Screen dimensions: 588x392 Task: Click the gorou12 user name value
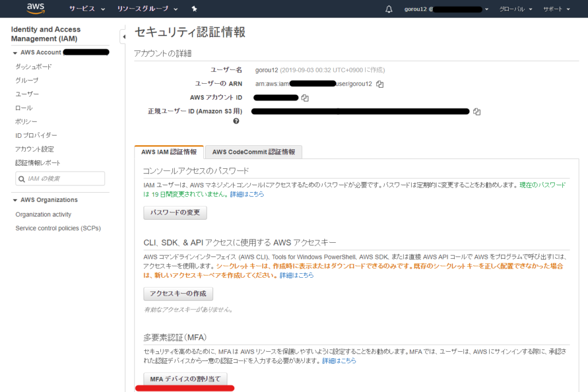pos(266,70)
